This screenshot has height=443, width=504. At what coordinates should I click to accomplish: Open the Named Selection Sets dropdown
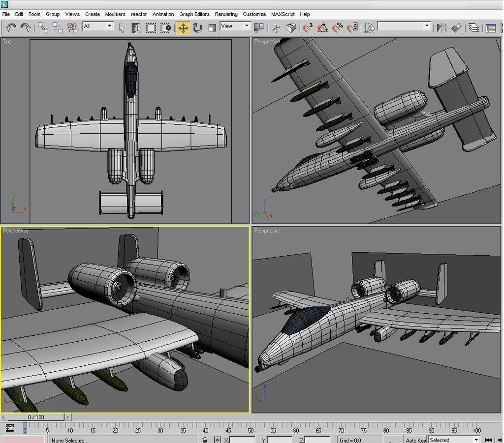point(404,26)
